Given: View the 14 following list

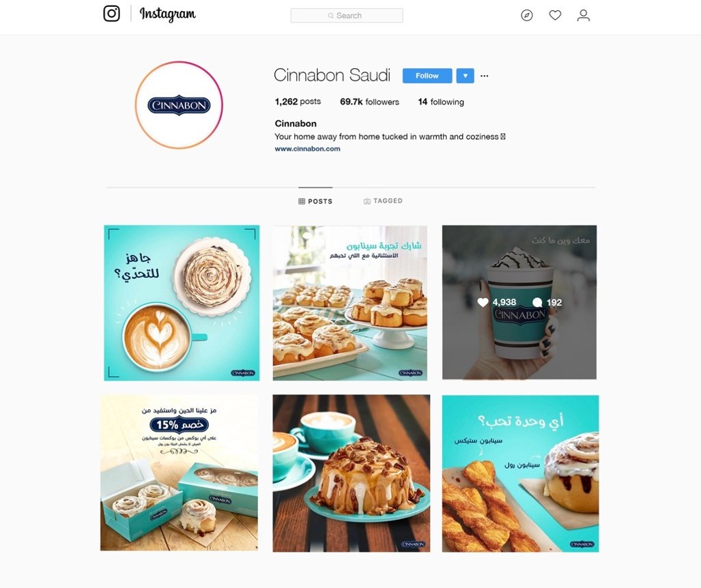Looking at the screenshot, I should (441, 102).
